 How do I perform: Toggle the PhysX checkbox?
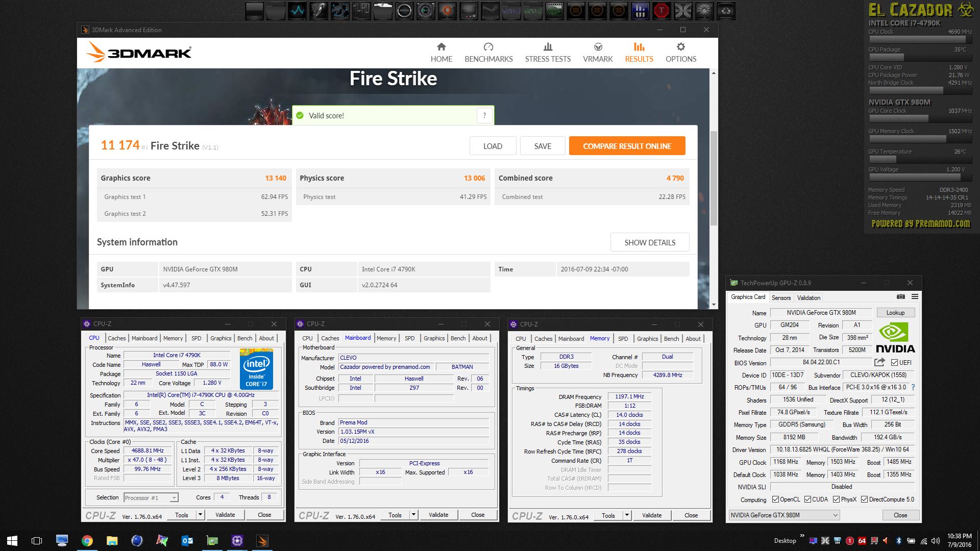tap(836, 499)
